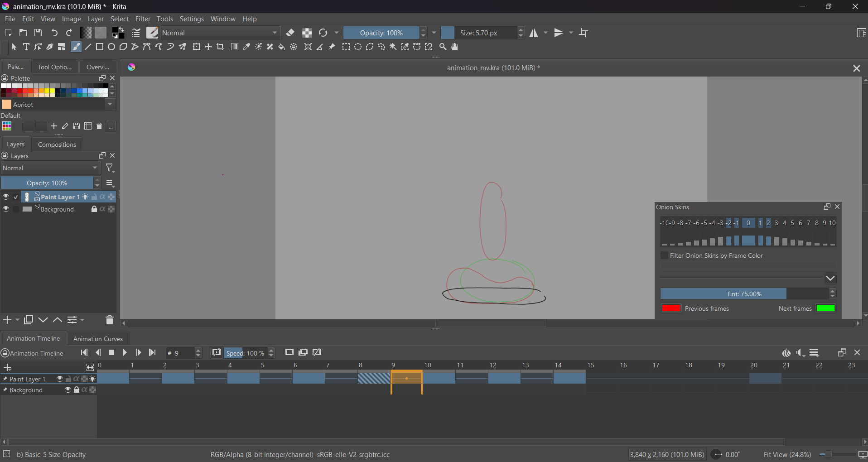Toggle eraser mode icon
The image size is (868, 462).
tap(291, 33)
